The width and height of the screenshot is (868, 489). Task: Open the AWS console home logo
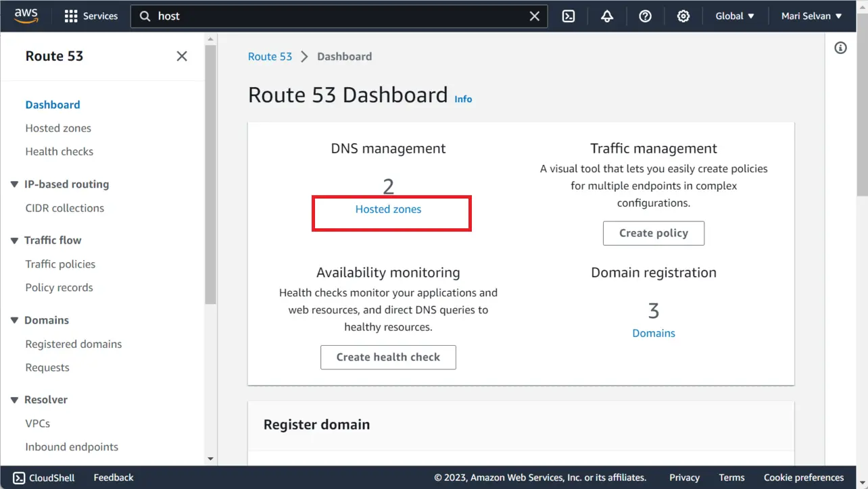(26, 16)
